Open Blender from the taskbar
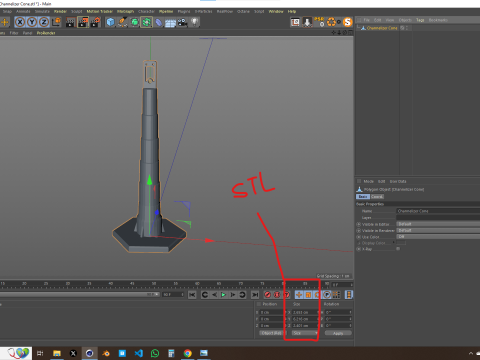The image size is (480, 360). point(106,353)
